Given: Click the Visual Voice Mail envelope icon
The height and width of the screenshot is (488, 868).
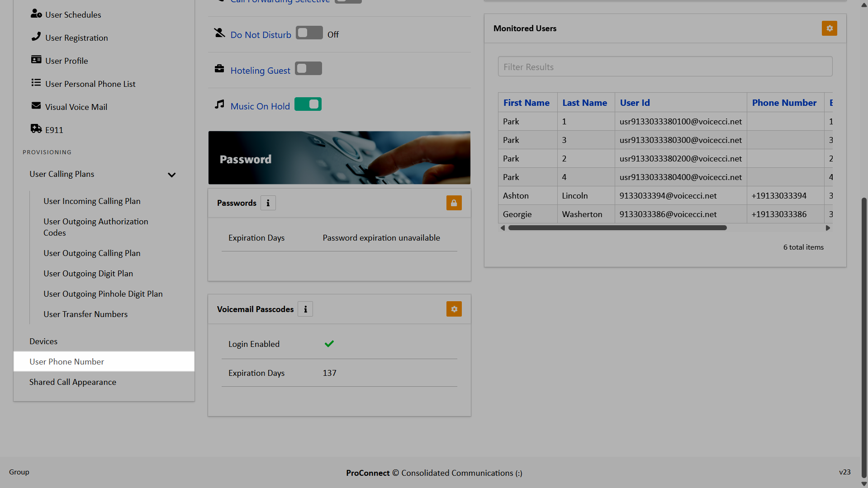Looking at the screenshot, I should [x=36, y=106].
